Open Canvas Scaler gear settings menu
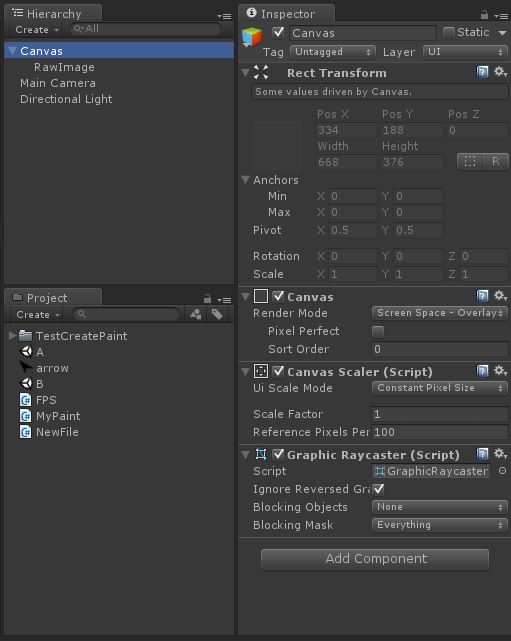 [500, 370]
